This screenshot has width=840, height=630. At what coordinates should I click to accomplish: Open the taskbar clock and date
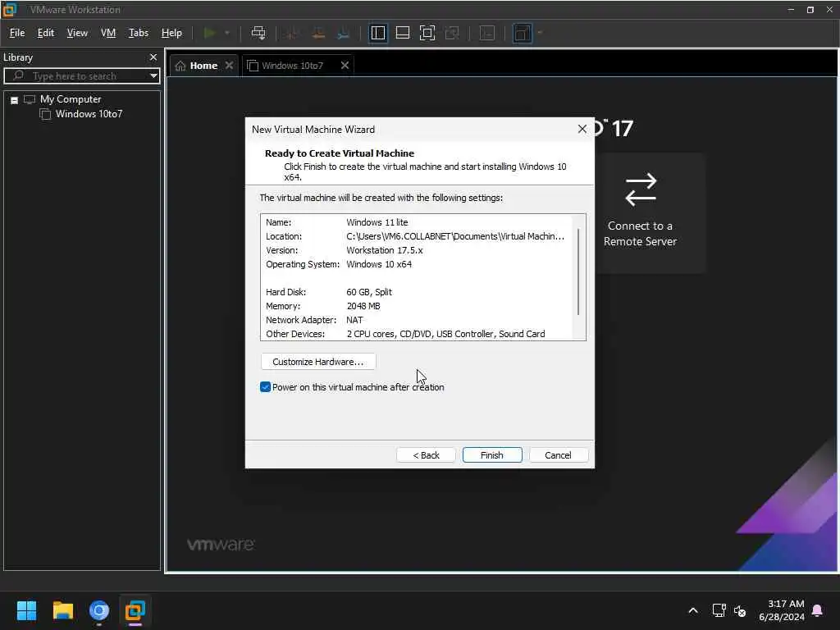(x=782, y=610)
